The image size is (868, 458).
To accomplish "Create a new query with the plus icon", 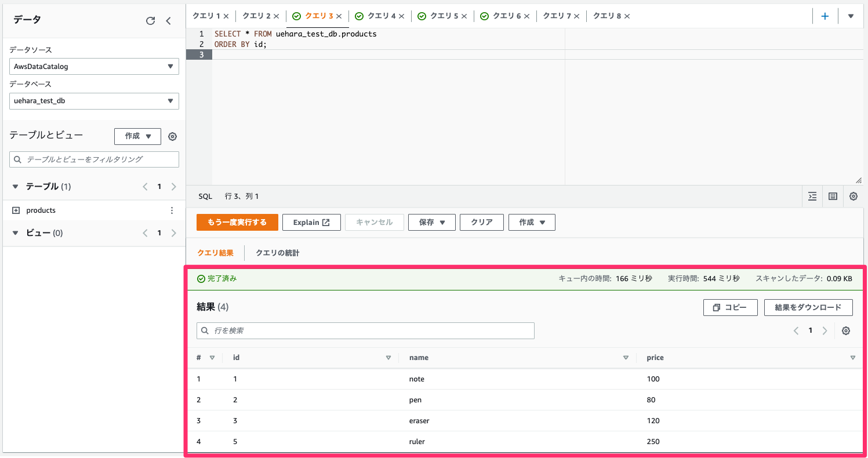I will tap(825, 16).
